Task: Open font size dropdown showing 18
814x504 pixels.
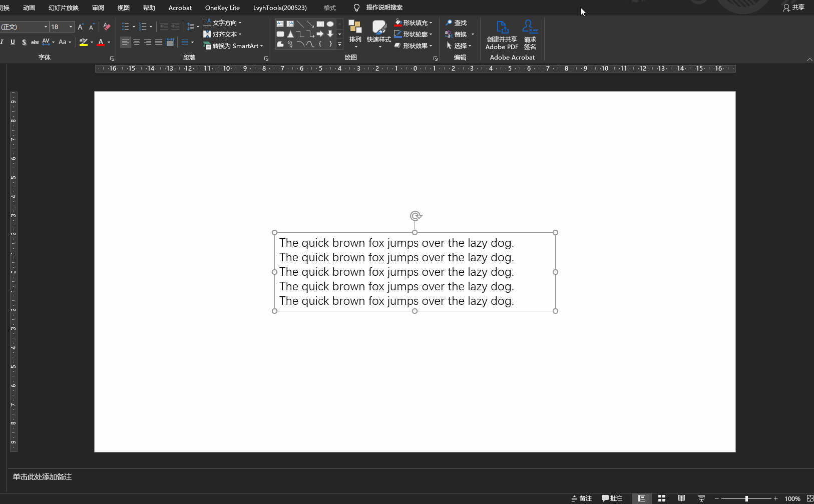Action: pos(71,27)
